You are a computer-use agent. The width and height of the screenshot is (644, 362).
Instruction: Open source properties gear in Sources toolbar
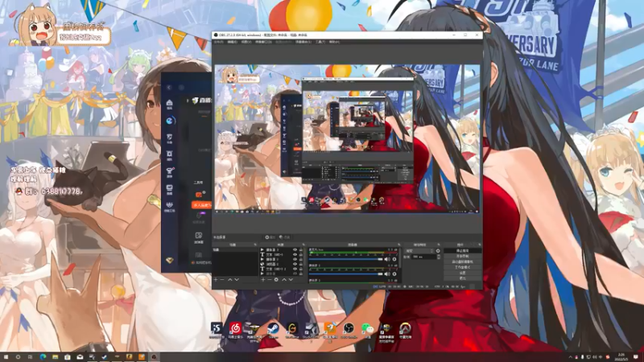(x=276, y=279)
